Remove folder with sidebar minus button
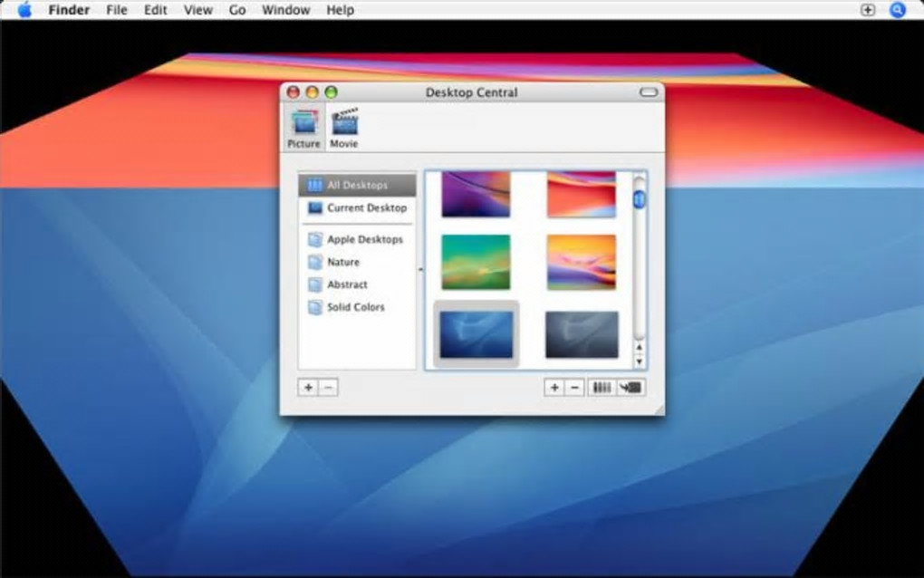Screen dimensions: 924x578 click(329, 387)
